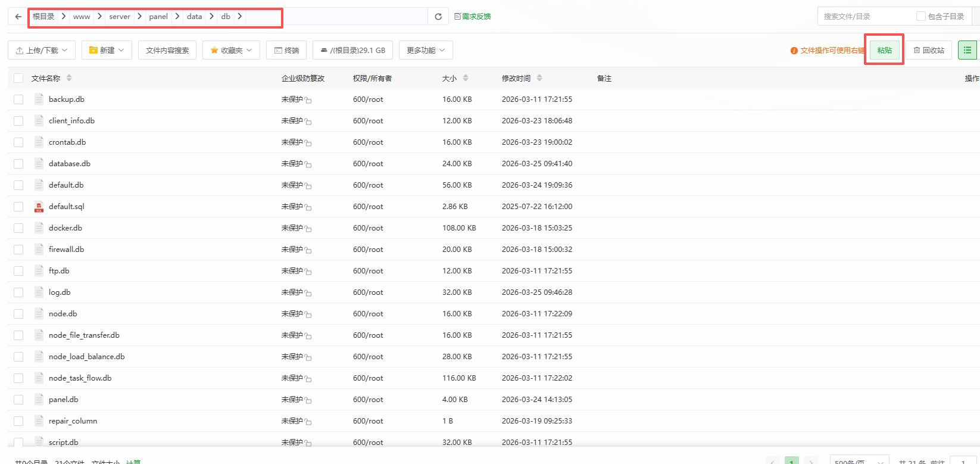Go to the previous page arrow
This screenshot has height=464, width=980.
click(773, 461)
